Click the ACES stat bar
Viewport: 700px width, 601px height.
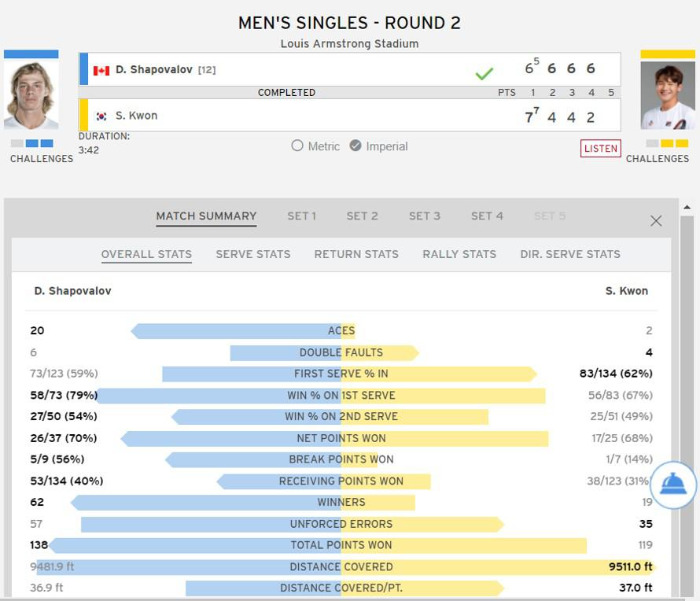tap(243, 331)
